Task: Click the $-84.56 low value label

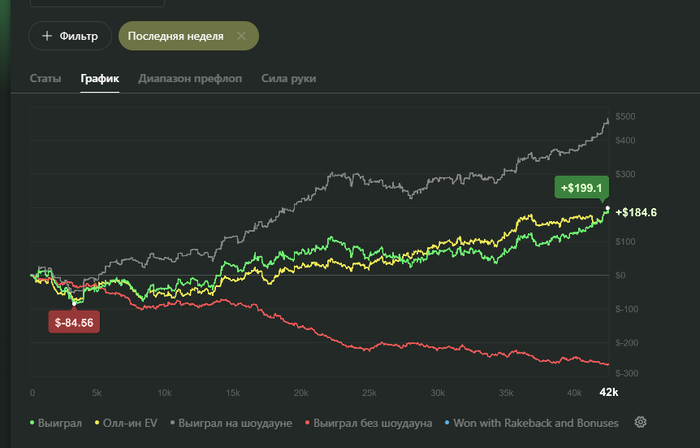Action: 74,323
